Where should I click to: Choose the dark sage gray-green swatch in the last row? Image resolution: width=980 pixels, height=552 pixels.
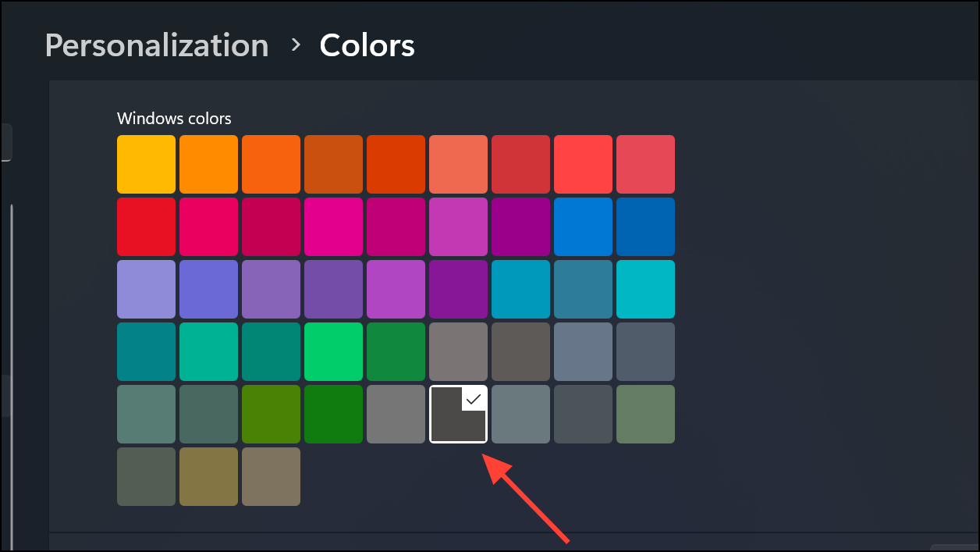(146, 476)
